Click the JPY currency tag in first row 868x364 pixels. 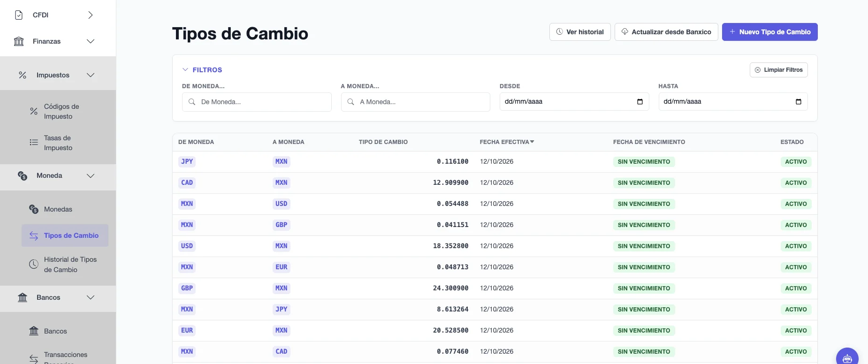pos(187,162)
